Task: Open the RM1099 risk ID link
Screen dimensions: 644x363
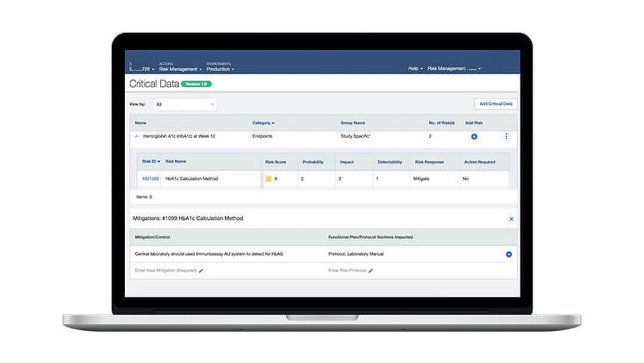Action: 150,179
